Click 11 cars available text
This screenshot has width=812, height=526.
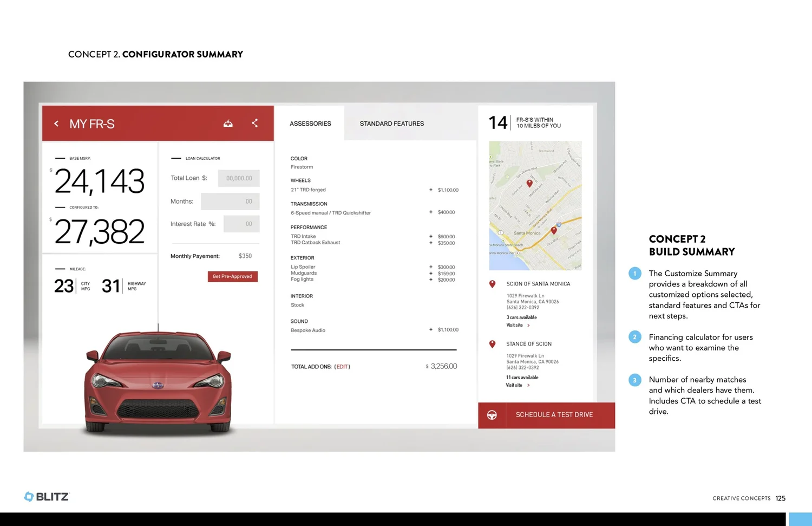point(522,378)
